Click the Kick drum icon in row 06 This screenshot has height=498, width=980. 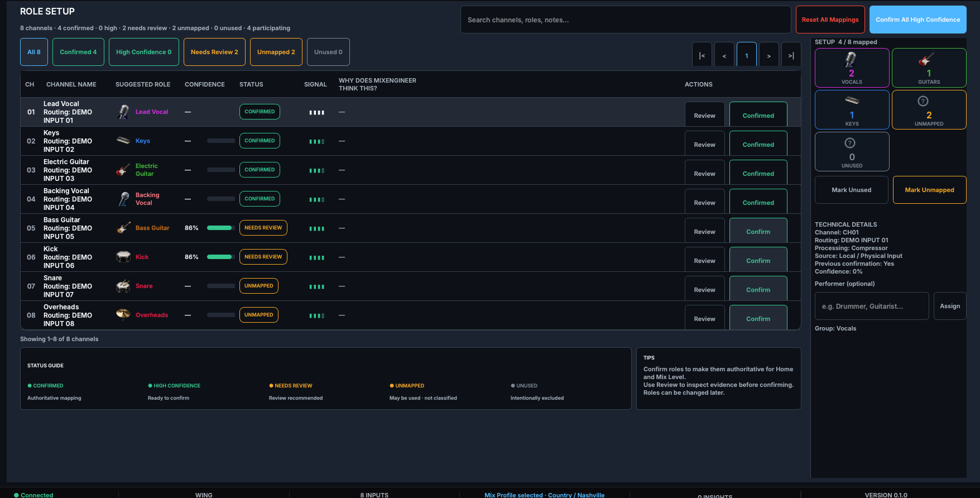pyautogui.click(x=123, y=257)
